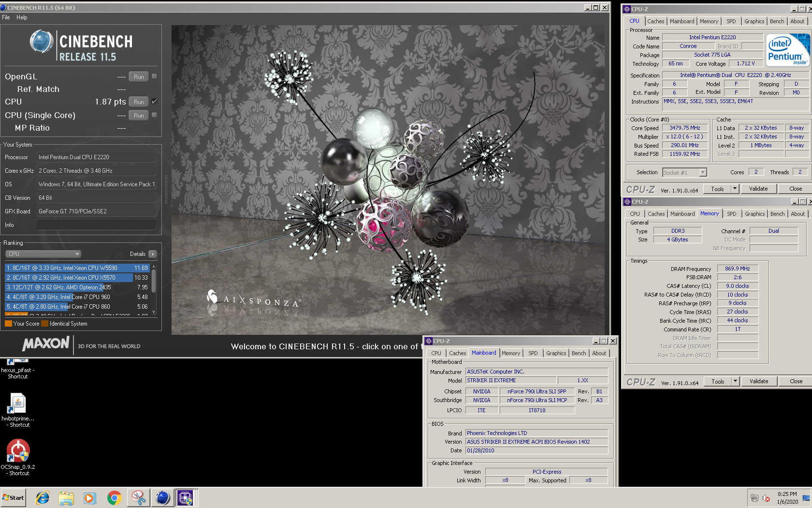812x508 pixels.
Task: Launch Windows Media Player from taskbar
Action: click(x=90, y=497)
